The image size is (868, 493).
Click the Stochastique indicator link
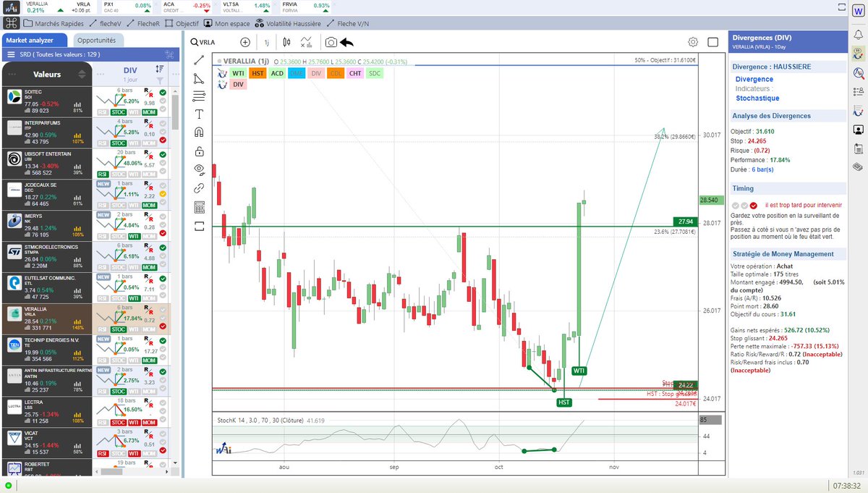pos(757,98)
